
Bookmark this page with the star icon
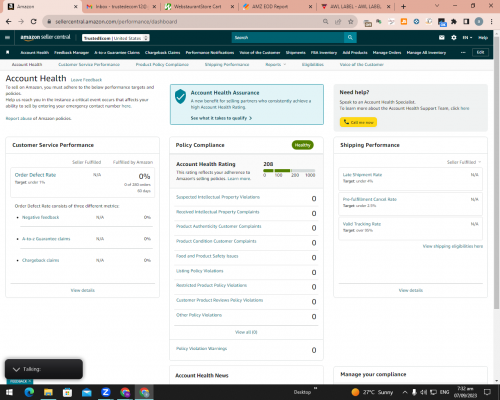coord(350,22)
